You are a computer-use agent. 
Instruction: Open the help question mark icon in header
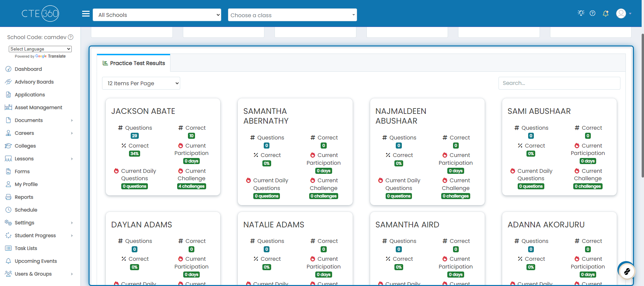592,13
